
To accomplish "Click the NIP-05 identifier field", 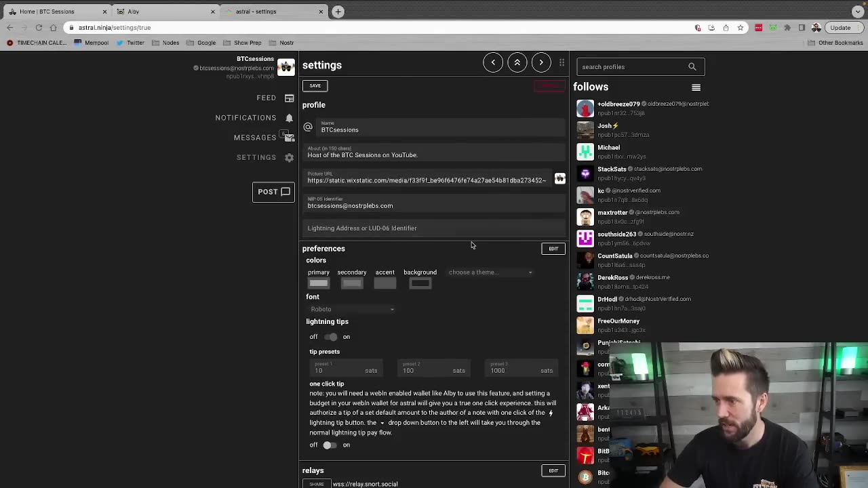I will pyautogui.click(x=434, y=203).
